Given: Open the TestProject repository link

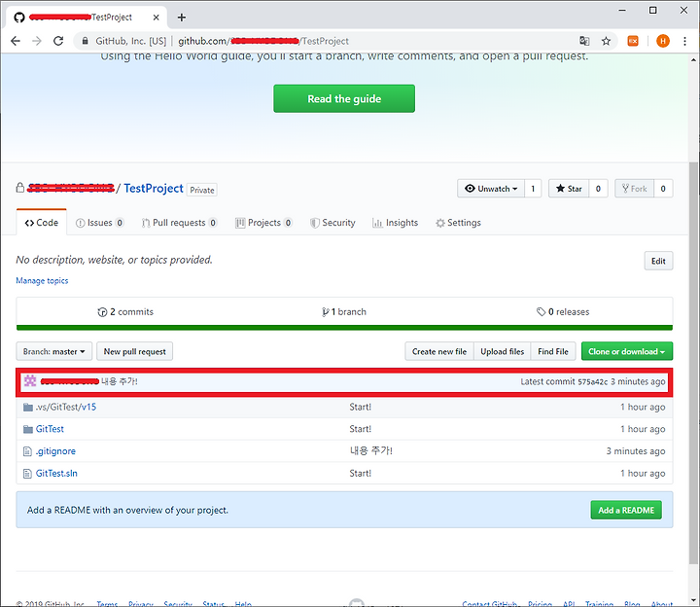Looking at the screenshot, I should [x=154, y=189].
